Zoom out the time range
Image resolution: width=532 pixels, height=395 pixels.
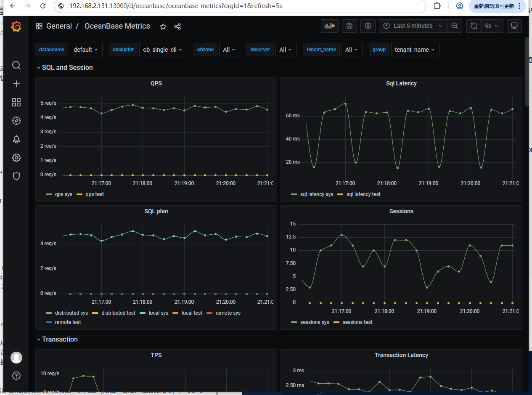coord(455,26)
